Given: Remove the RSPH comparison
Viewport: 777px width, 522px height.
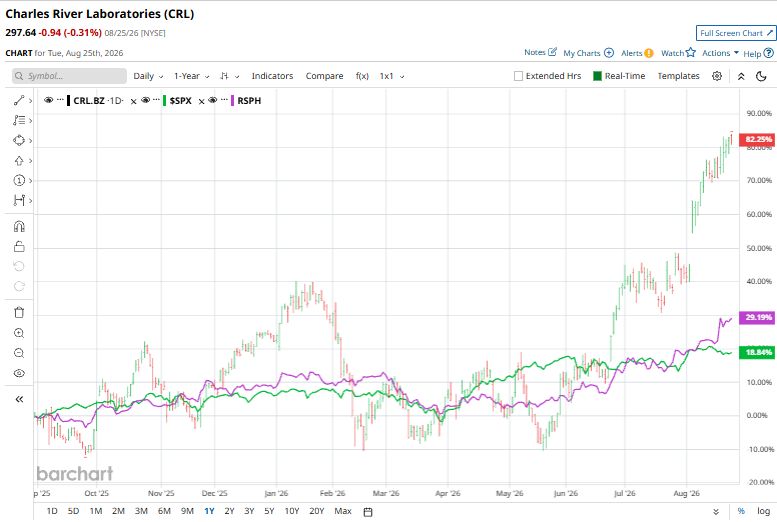Looking at the screenshot, I should coord(201,101).
